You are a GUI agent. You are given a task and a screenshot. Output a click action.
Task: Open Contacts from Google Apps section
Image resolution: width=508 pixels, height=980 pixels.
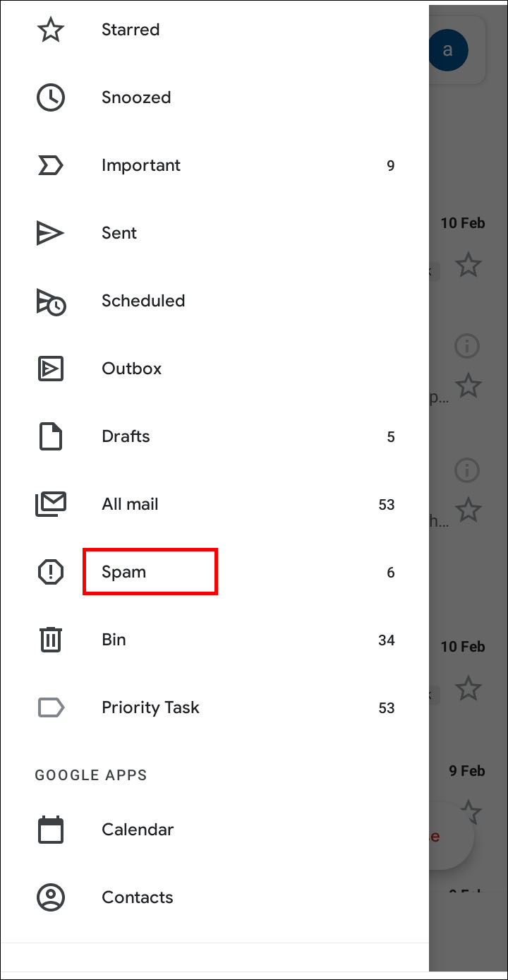pos(137,897)
